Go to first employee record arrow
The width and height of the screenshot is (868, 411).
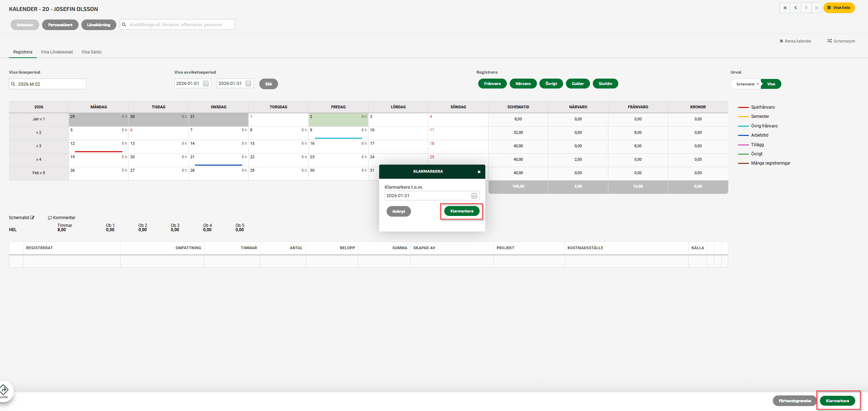point(785,8)
